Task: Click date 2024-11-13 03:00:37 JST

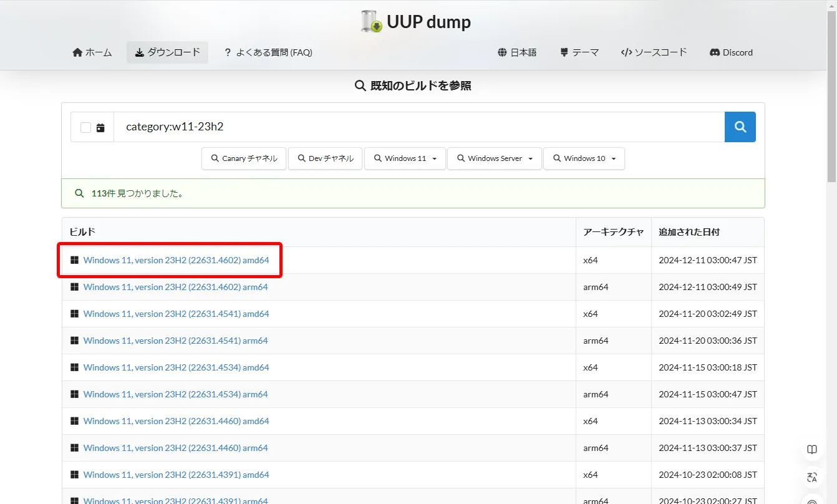Action: pyautogui.click(x=708, y=448)
